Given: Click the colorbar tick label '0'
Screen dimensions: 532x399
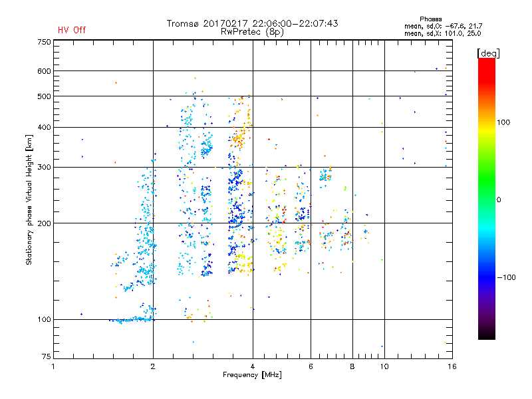Looking at the screenshot, I should 499,200.
